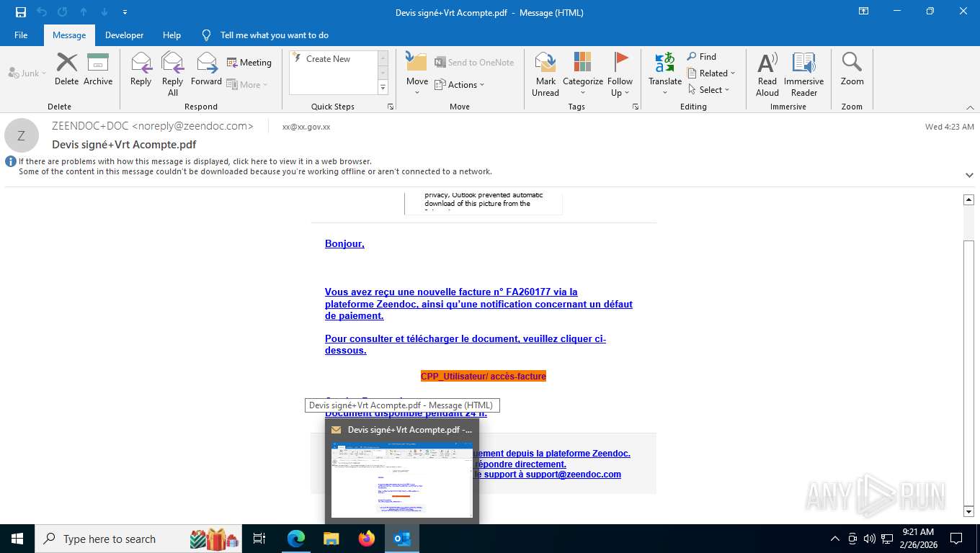Switch to the Developer ribbon tab
This screenshot has width=980, height=553.
(x=124, y=35)
